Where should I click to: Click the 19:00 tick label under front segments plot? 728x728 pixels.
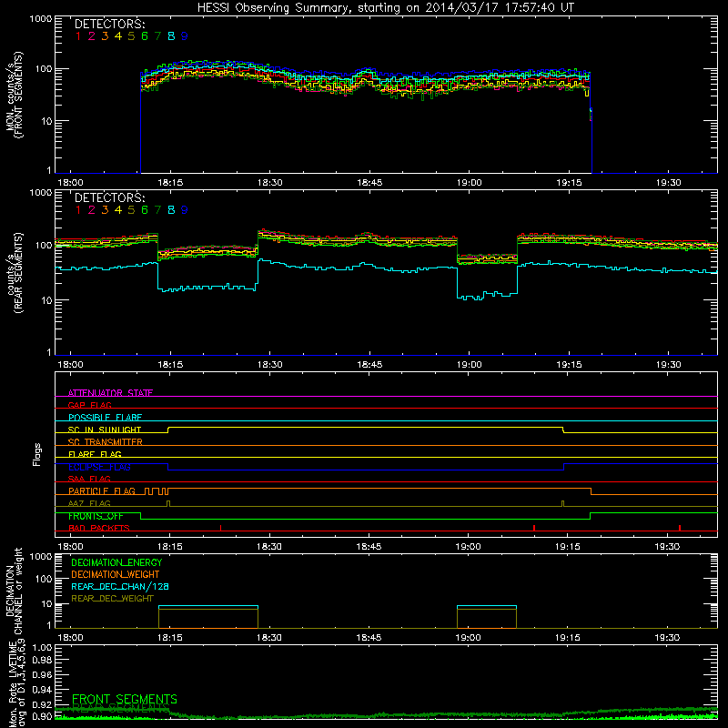pyautogui.click(x=469, y=183)
